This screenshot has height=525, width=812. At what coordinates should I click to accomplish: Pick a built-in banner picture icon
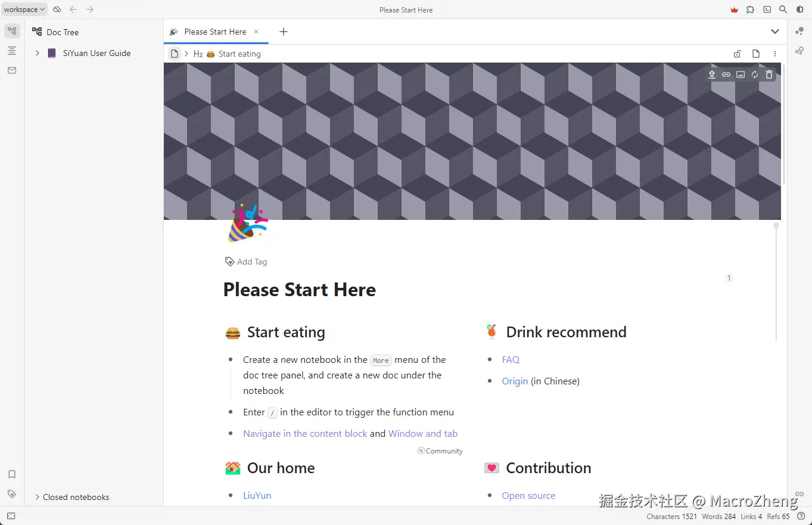pos(741,74)
